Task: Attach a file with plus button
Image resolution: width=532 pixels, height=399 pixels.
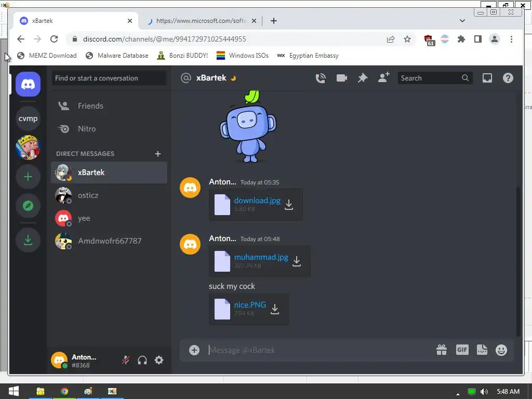Action: click(x=194, y=350)
